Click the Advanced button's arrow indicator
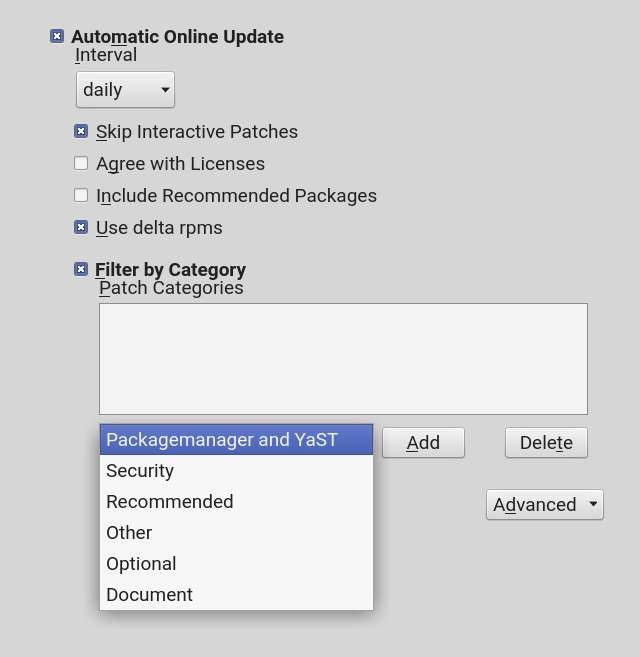Viewport: 640px width, 657px height. pos(593,504)
